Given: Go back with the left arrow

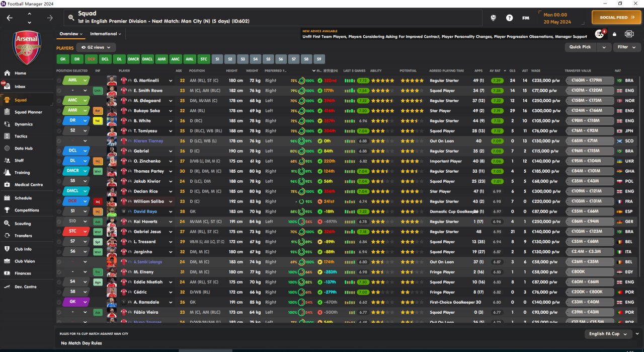Looking at the screenshot, I should coord(10,18).
